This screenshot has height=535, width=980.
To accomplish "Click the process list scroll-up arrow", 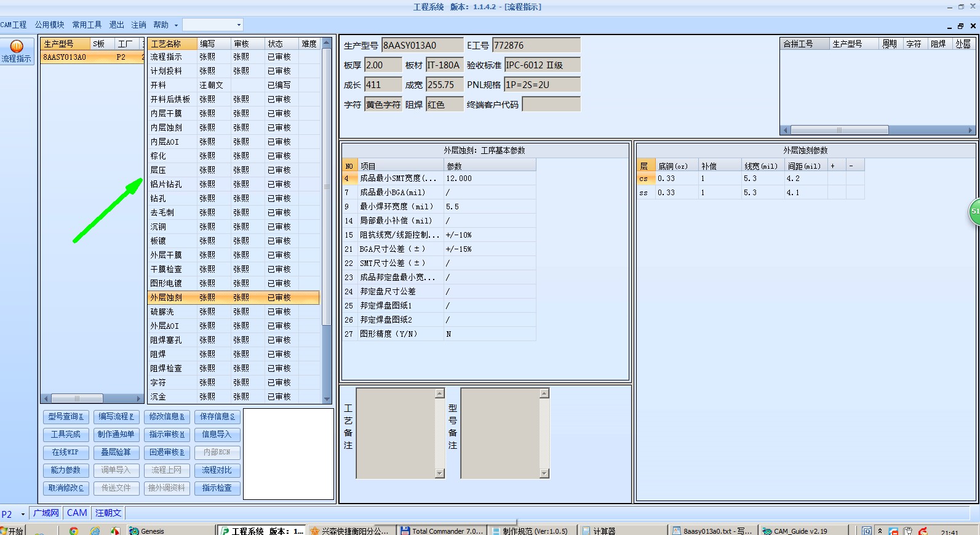I will click(327, 43).
